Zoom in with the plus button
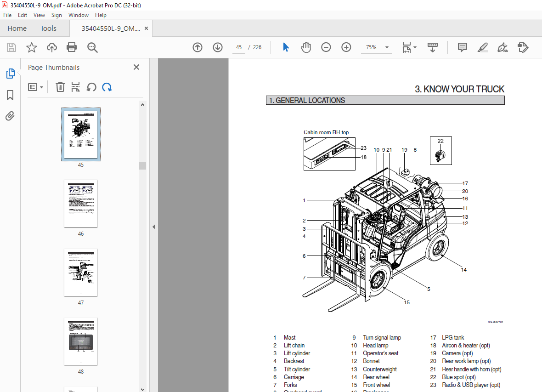The height and width of the screenshot is (392, 542). pyautogui.click(x=346, y=47)
